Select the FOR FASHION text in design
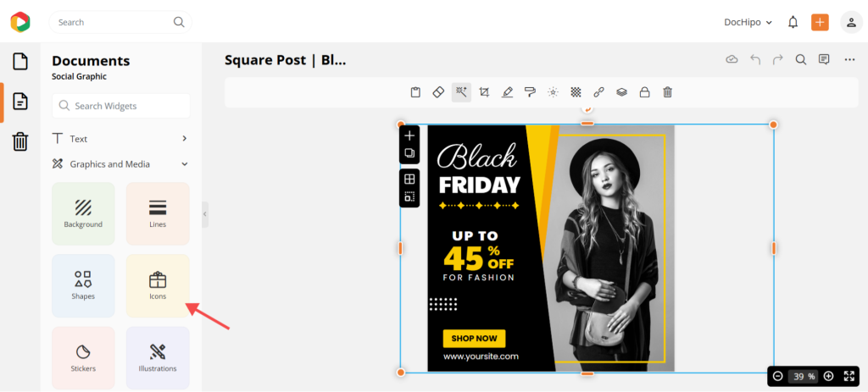This screenshot has width=868, height=392. (478, 278)
